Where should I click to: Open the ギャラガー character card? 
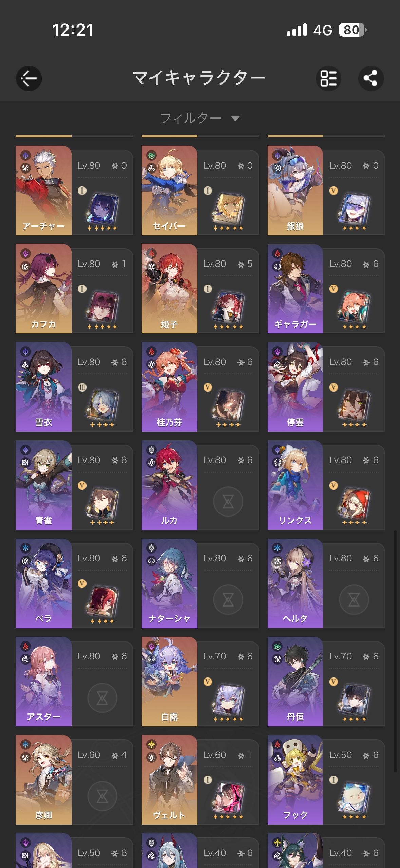pyautogui.click(x=326, y=289)
